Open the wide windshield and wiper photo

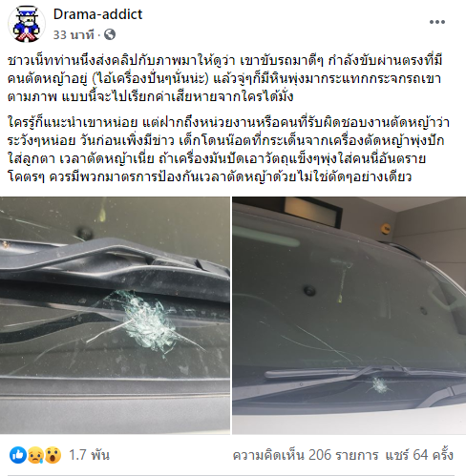(x=349, y=315)
